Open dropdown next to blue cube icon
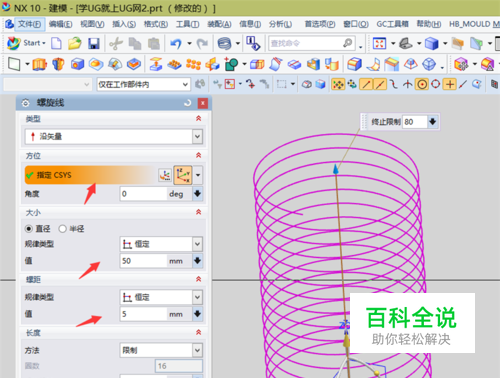 click(445, 43)
